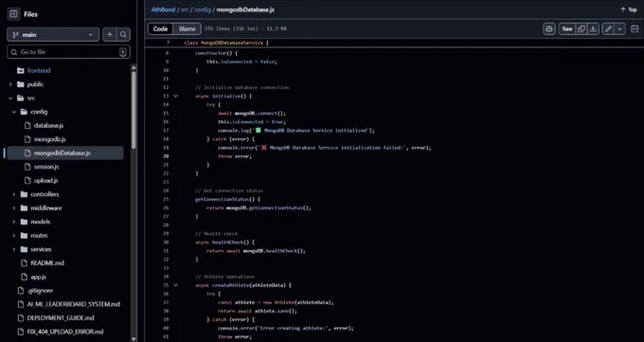Collapse the config folder chevron
644x342 pixels.
14,112
